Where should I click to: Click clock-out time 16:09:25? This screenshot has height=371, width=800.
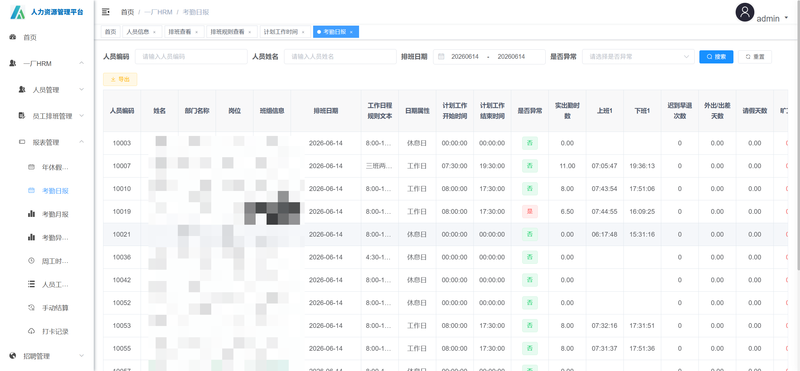point(642,211)
